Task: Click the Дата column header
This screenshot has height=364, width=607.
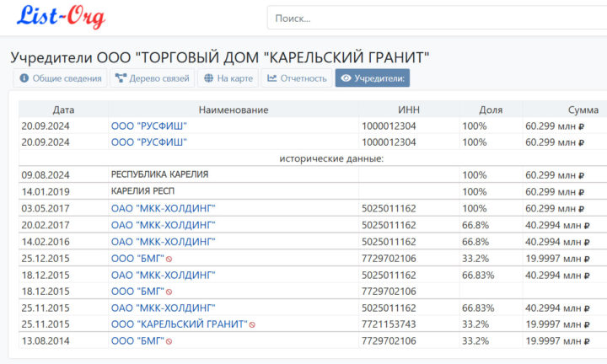Action: [63, 110]
